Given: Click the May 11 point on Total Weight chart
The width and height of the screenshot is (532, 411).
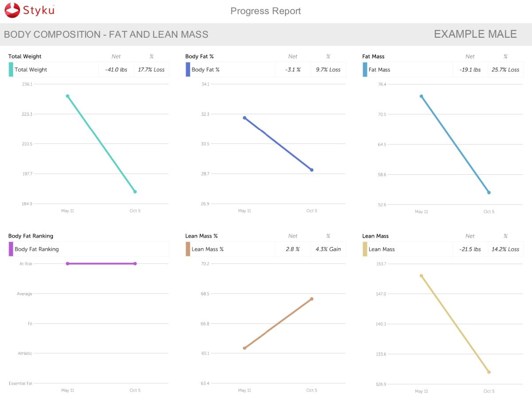Looking at the screenshot, I should click(67, 96).
